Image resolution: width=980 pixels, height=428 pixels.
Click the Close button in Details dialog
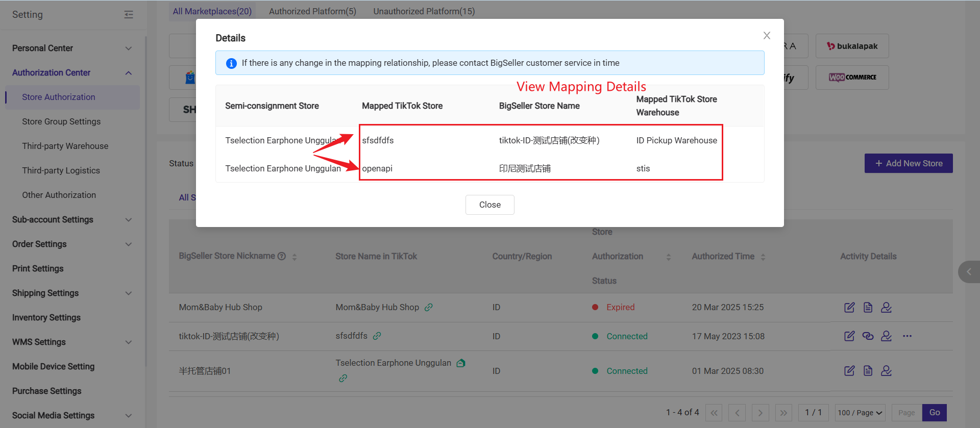pos(489,205)
